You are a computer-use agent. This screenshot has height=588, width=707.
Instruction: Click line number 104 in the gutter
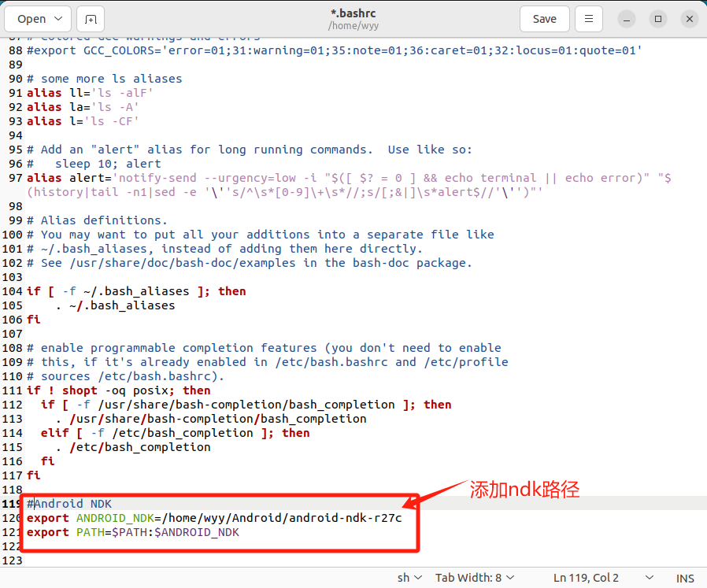click(12, 291)
